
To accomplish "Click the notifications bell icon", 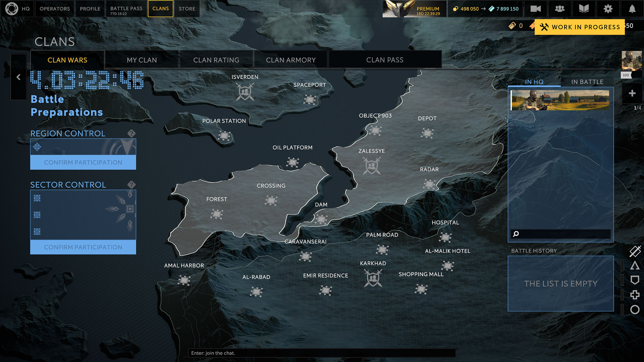I will click(x=632, y=9).
